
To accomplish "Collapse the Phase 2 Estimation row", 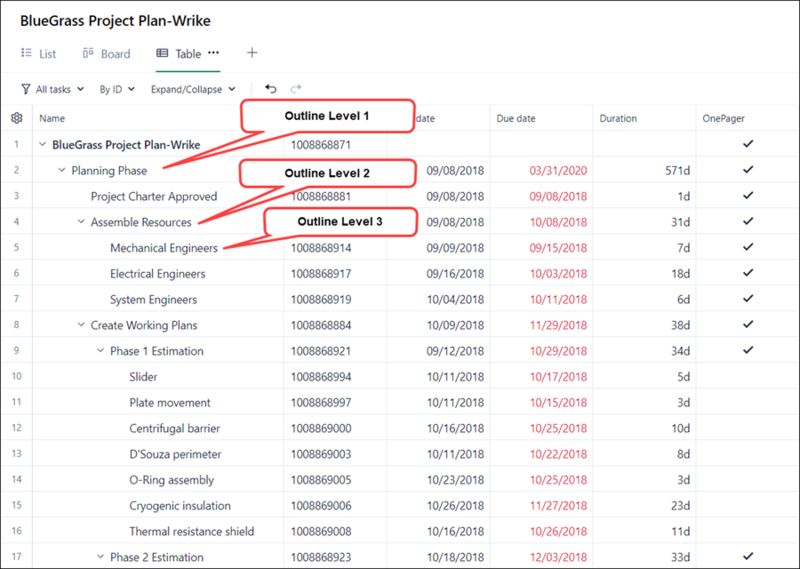I will [x=100, y=556].
